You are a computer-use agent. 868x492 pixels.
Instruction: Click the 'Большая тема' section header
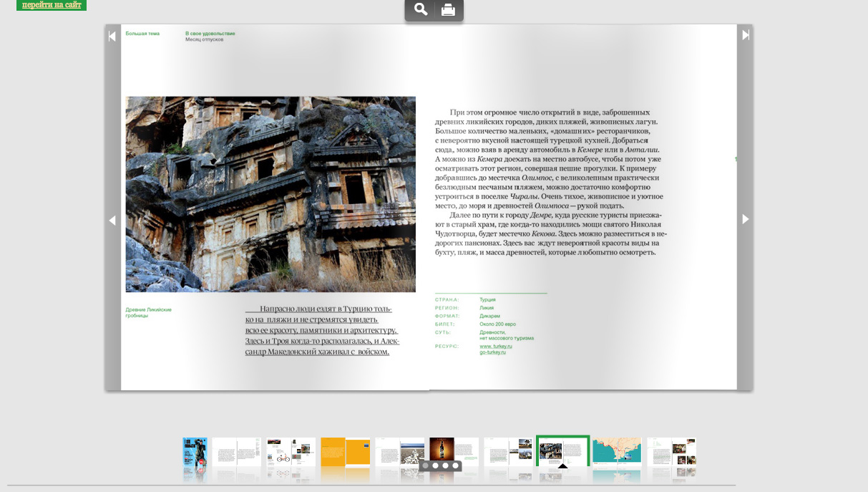tap(142, 34)
